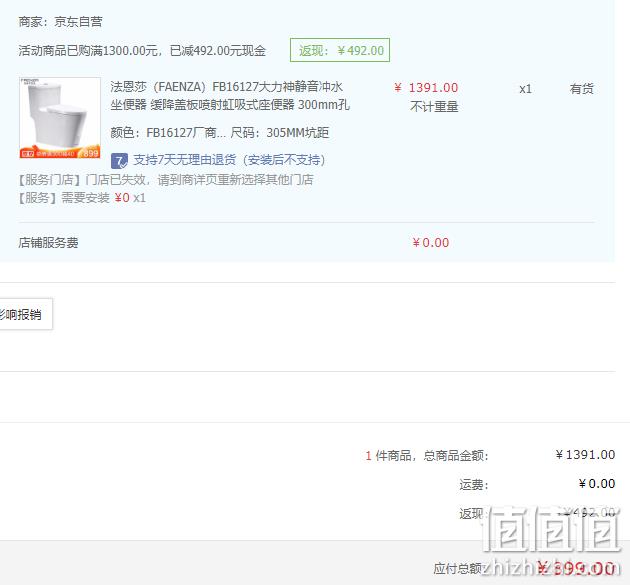Select the product price ¥1391.00 text

(426, 88)
